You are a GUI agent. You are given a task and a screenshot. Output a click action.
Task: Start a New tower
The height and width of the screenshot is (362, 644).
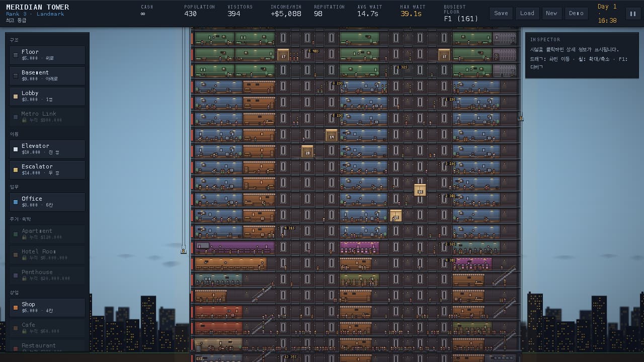551,14
